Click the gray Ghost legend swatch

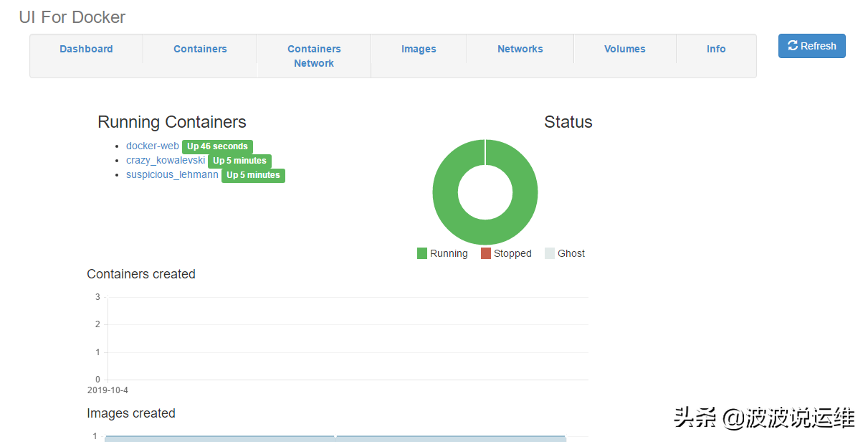coord(550,253)
